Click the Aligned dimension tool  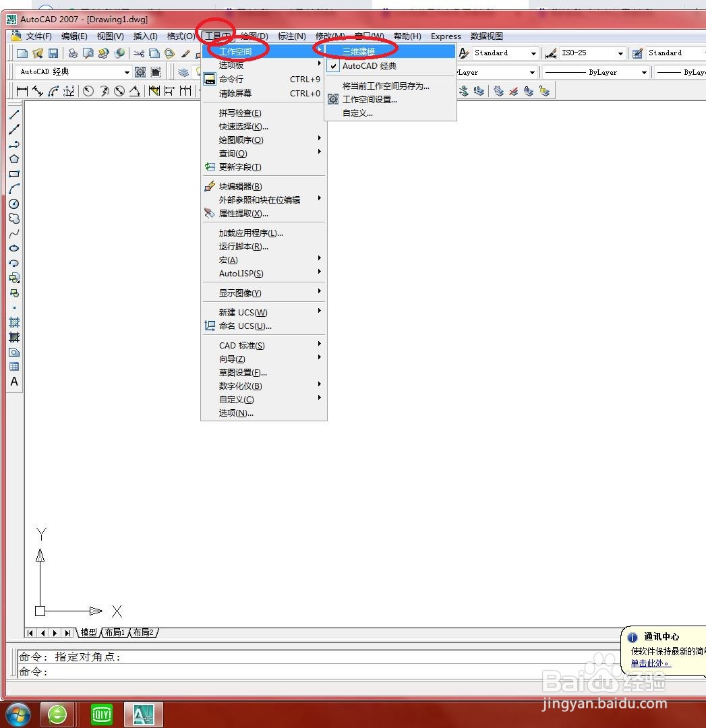(x=38, y=90)
